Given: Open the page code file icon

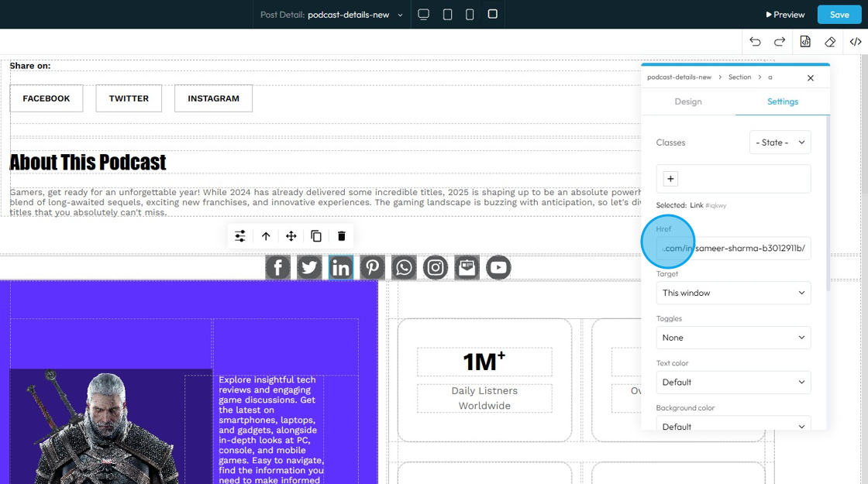Looking at the screenshot, I should pyautogui.click(x=805, y=42).
